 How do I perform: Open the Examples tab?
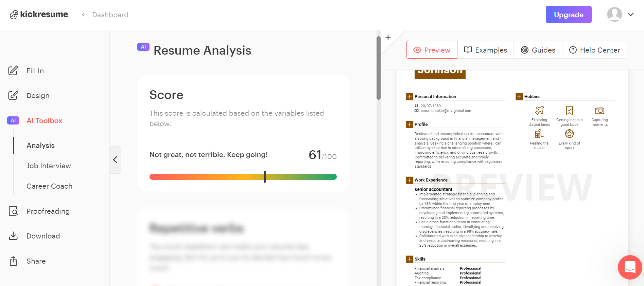pos(485,50)
